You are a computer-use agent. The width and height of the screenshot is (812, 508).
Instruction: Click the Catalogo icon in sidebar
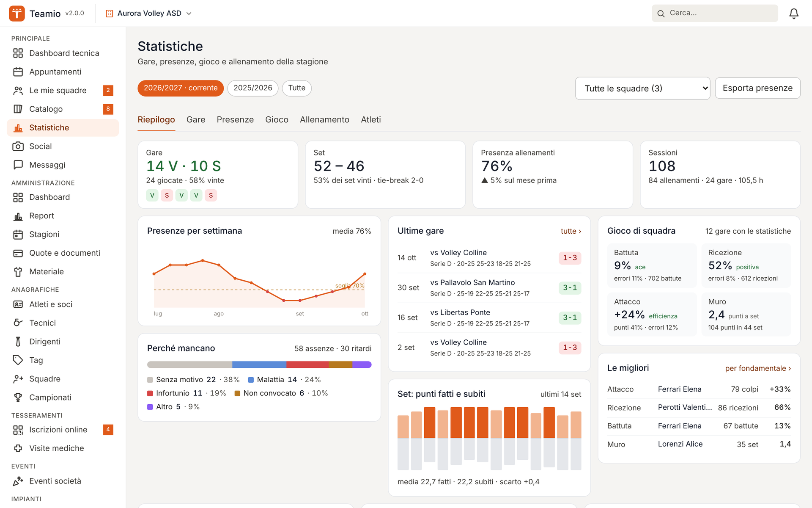click(18, 109)
